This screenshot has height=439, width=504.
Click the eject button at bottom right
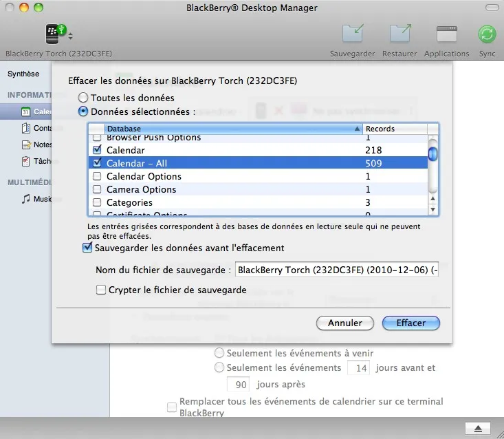point(478,429)
